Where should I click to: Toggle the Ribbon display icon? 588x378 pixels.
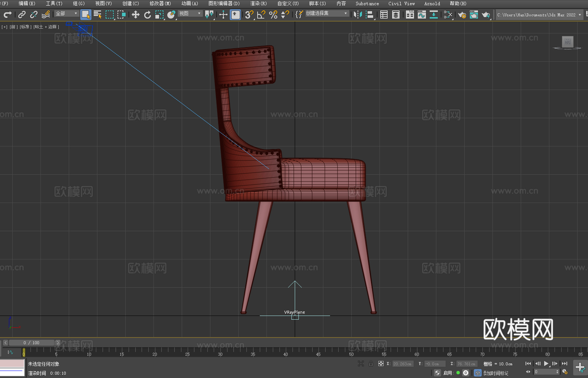[x=410, y=14]
